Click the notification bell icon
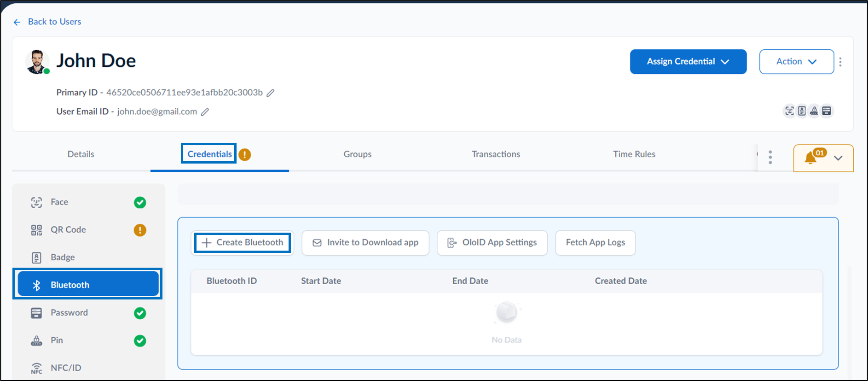Viewport: 868px width, 381px height. pos(810,158)
